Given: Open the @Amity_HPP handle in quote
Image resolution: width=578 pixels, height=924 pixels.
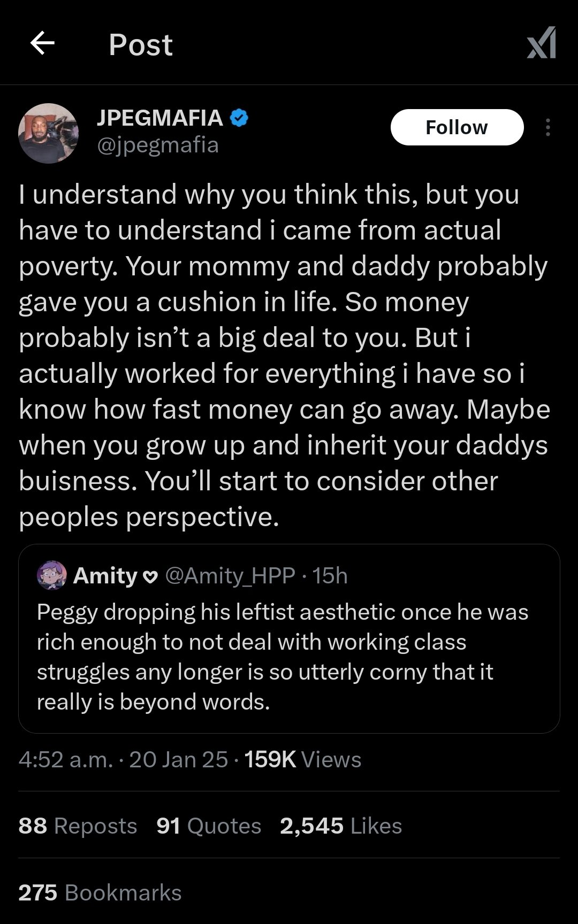Looking at the screenshot, I should click(x=230, y=576).
